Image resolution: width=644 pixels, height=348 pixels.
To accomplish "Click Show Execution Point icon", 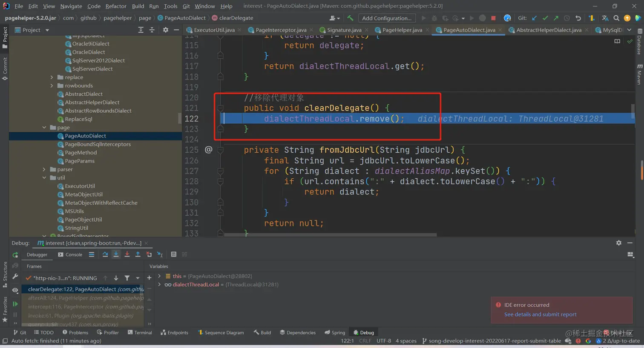I will point(92,254).
